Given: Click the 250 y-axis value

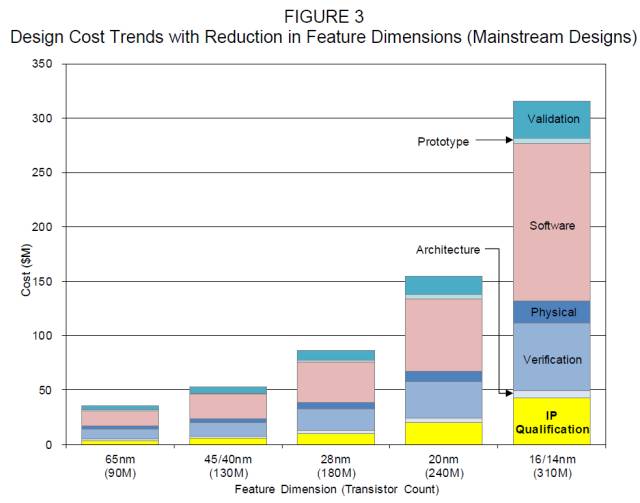Looking at the screenshot, I should pyautogui.click(x=42, y=172).
